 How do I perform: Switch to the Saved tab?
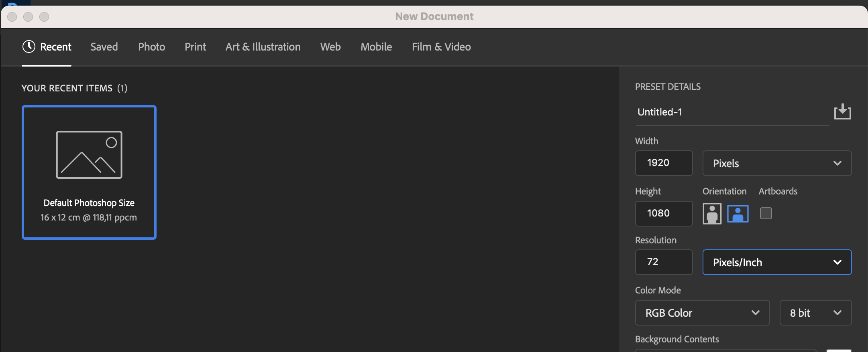(104, 47)
